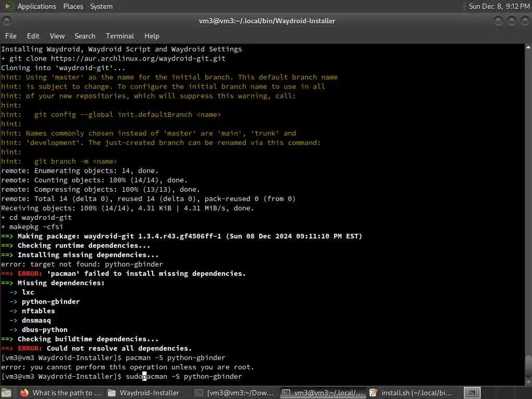The width and height of the screenshot is (532, 399).
Task: Click the folder icon of the Waydroid-Installer taskbar entry
Action: 112,393
